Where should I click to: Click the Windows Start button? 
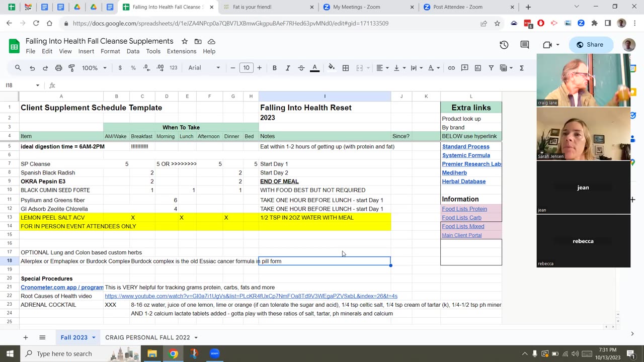coord(10,353)
